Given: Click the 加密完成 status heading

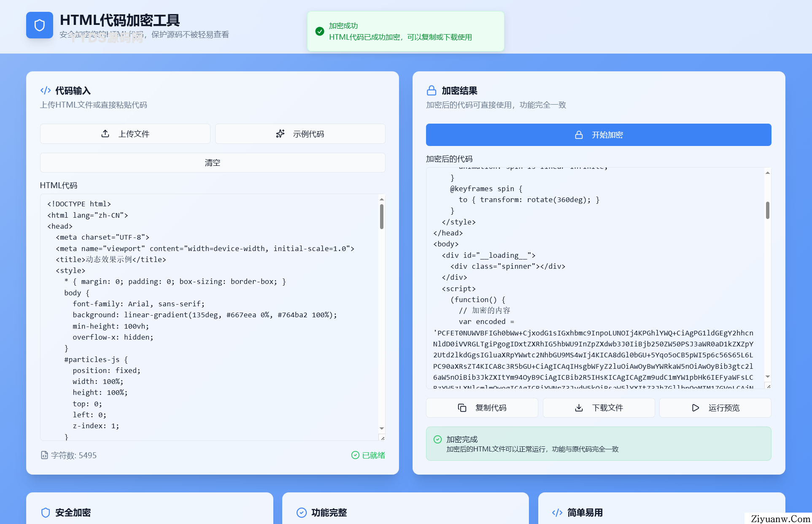Looking at the screenshot, I should pyautogui.click(x=462, y=439).
